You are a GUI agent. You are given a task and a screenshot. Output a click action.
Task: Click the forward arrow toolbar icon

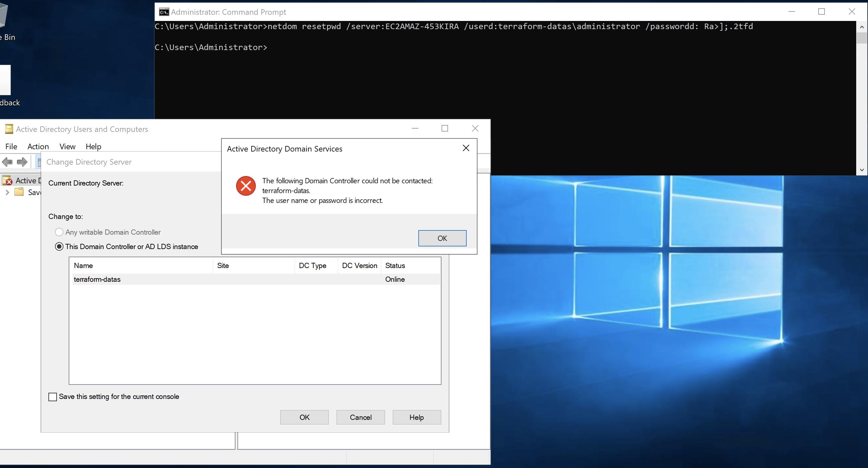coord(22,162)
